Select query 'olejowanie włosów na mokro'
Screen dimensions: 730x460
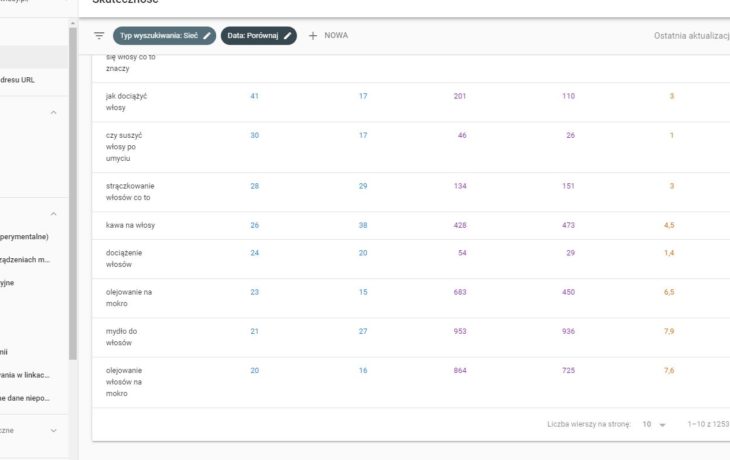[124, 382]
